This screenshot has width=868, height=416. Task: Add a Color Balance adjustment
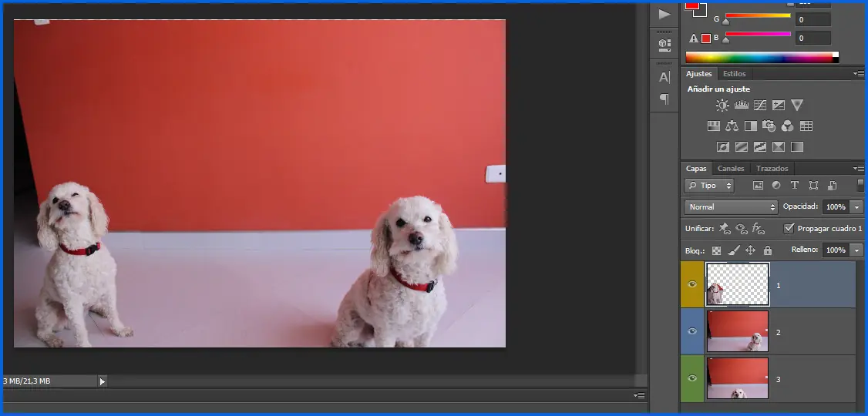click(732, 126)
